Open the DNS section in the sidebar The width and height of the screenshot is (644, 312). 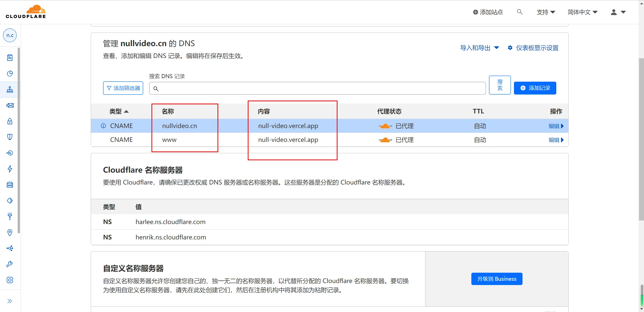click(x=10, y=89)
